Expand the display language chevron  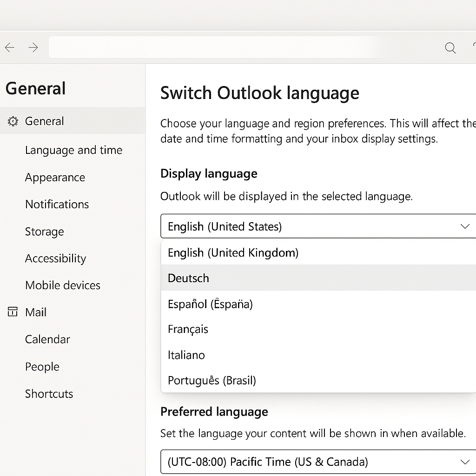tap(465, 226)
